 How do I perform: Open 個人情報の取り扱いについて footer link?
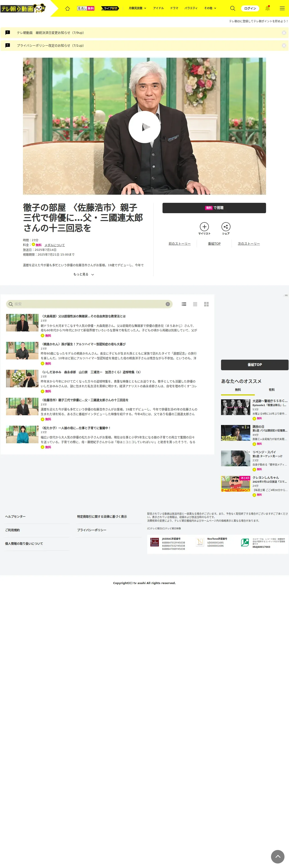tap(24, 544)
